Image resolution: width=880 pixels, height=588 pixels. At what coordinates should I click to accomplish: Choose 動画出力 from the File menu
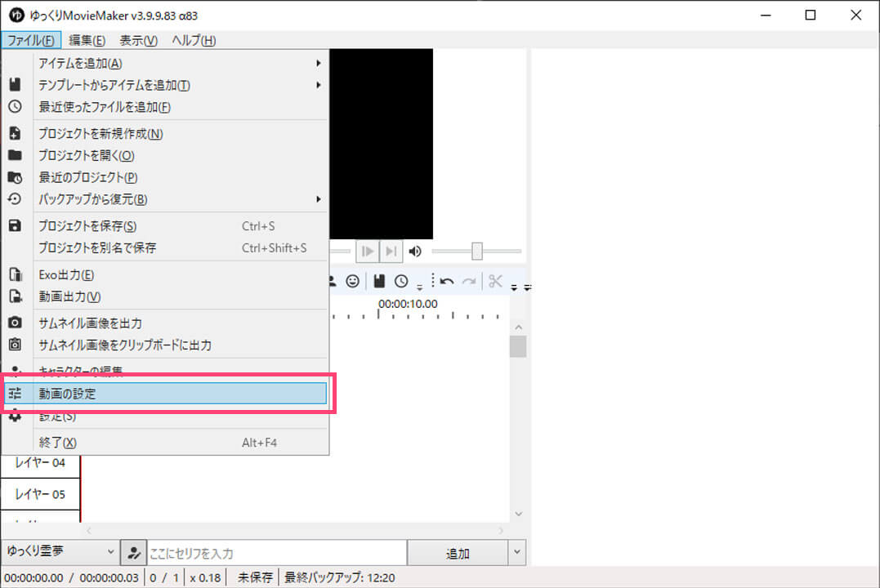pos(70,296)
